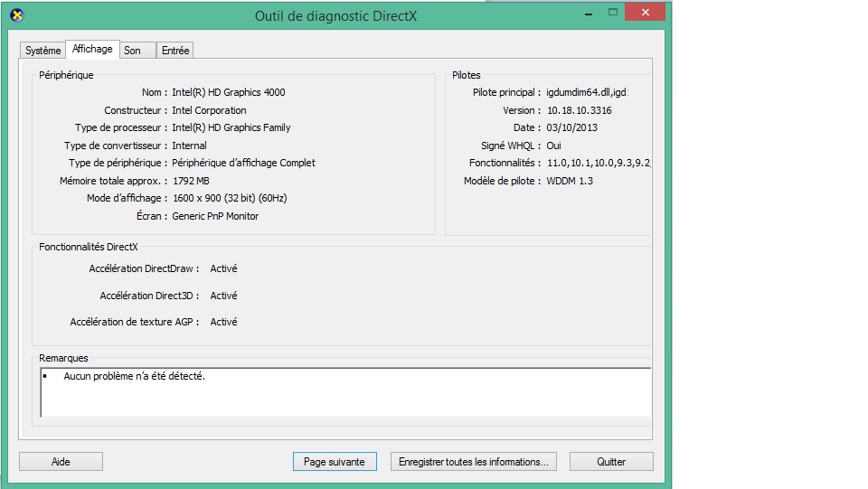Click the 'Pilotes' group heading
Screen dimensions: 868x489
point(467,75)
